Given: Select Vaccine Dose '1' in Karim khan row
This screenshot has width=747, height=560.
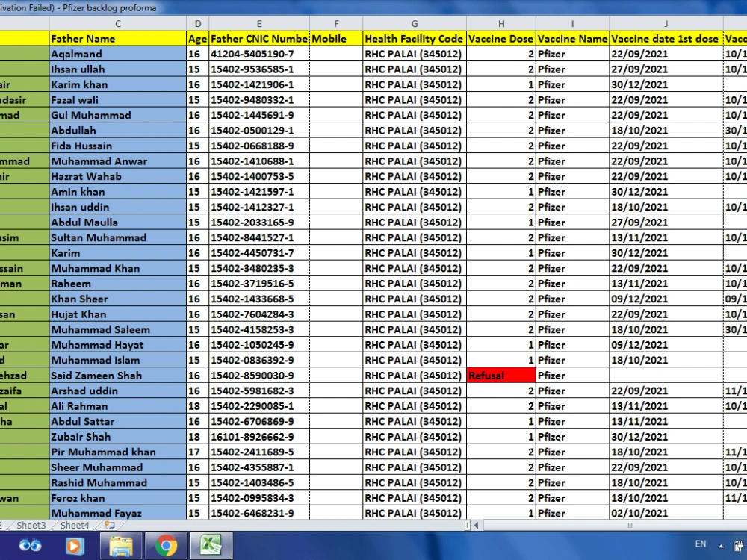Looking at the screenshot, I should click(501, 84).
